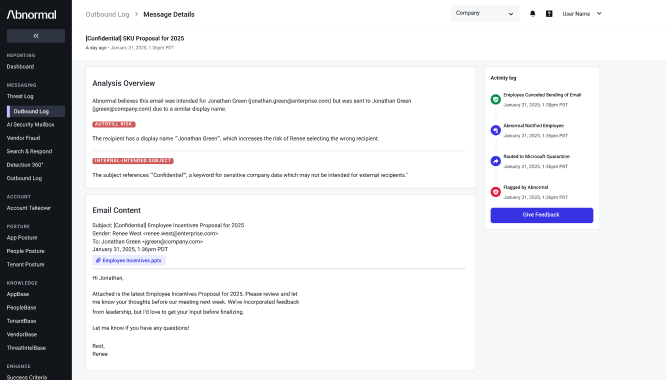The width and height of the screenshot is (666, 380).
Task: Open Threat Log in the sidebar
Action: pos(20,96)
